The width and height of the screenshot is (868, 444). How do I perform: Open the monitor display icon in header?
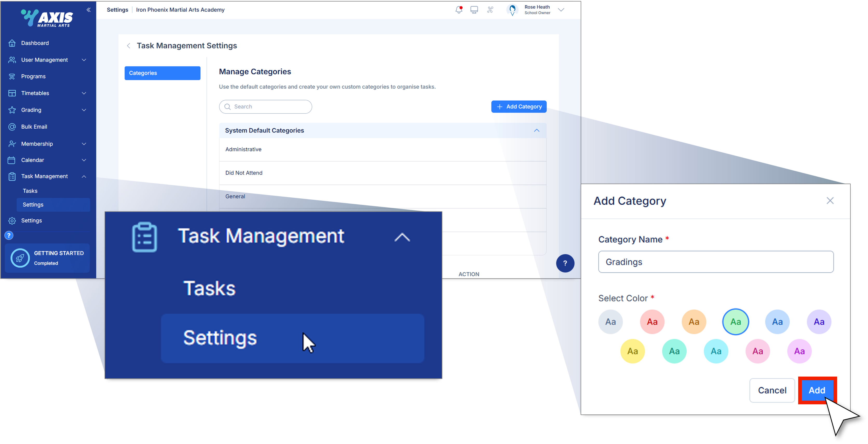(x=474, y=10)
